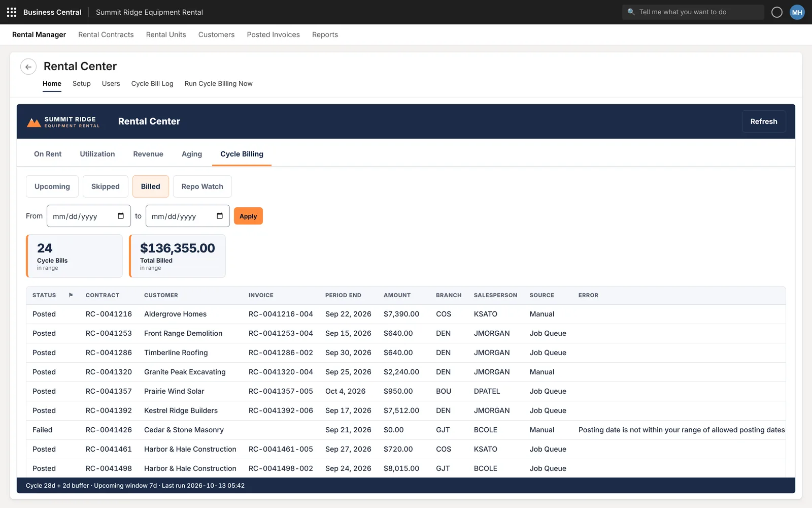Select customer Kestrel Ridge Builders

point(181,410)
